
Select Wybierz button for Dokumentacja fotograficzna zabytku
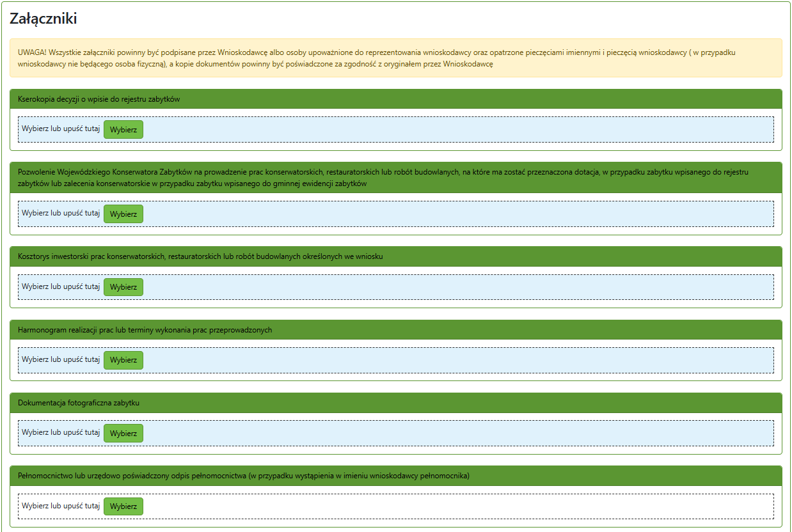tap(123, 434)
